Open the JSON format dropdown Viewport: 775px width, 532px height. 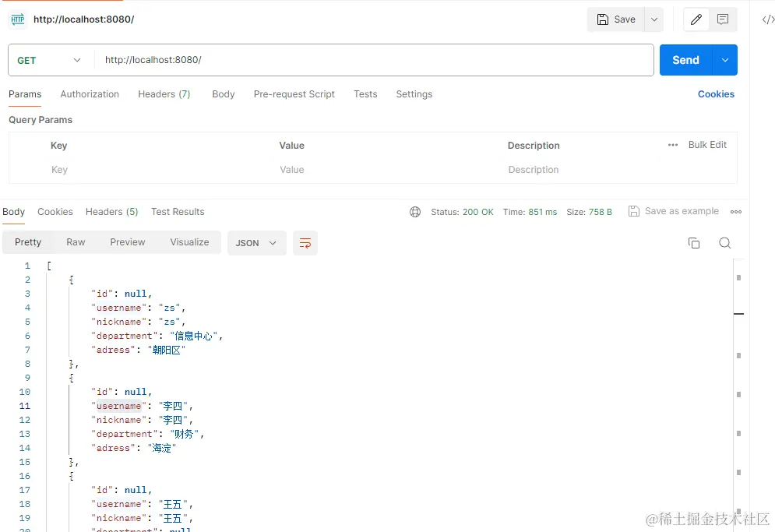256,243
